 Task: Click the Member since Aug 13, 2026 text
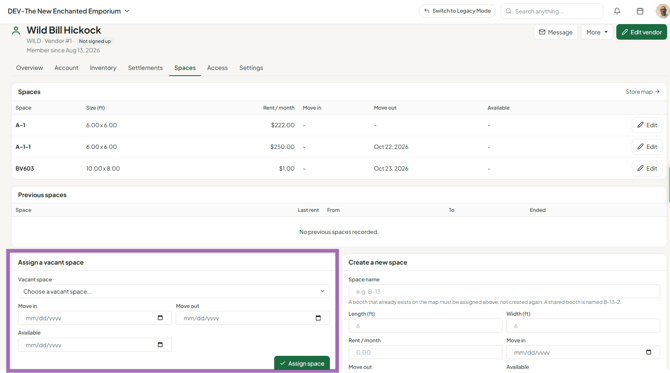[x=63, y=50]
